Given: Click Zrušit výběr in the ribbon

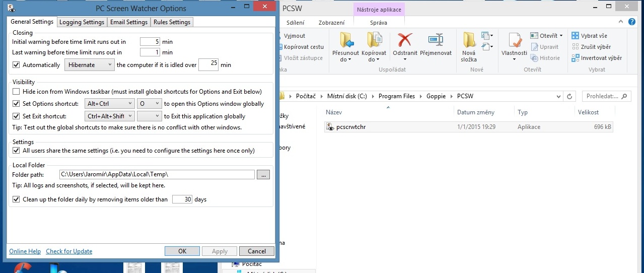Looking at the screenshot, I should 591,47.
